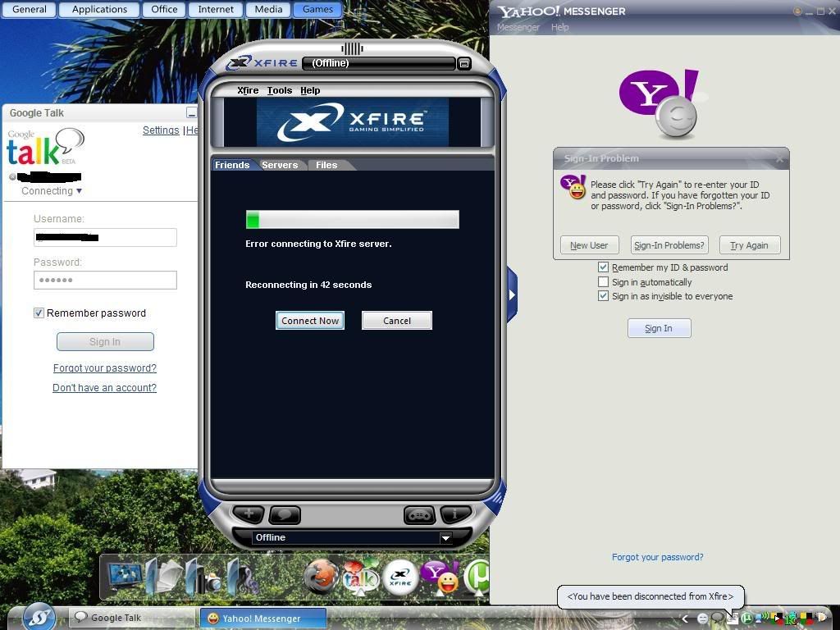Click the uTorrent system tray icon
The width and height of the screenshot is (840, 630).
pos(746,619)
